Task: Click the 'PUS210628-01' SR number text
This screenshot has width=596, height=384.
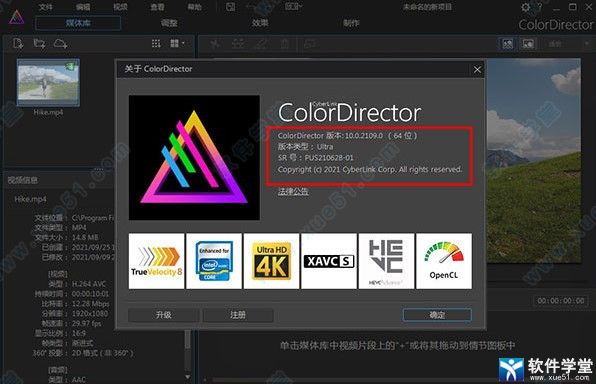Action: 329,158
